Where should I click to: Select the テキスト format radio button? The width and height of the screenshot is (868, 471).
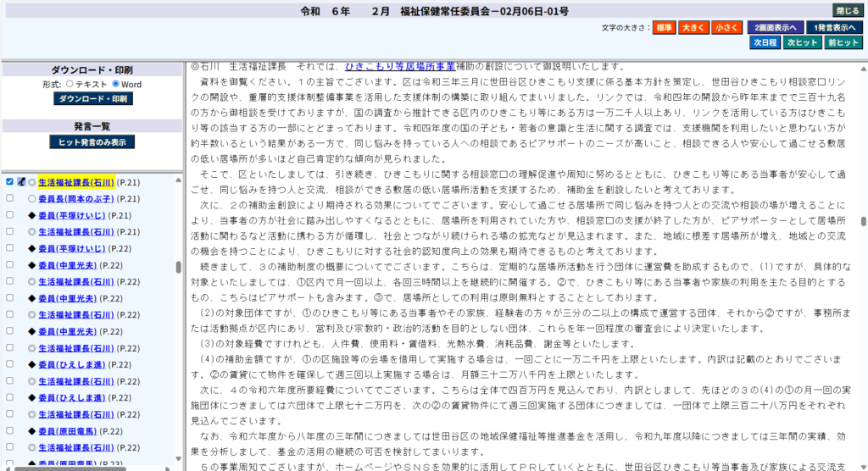[70, 85]
